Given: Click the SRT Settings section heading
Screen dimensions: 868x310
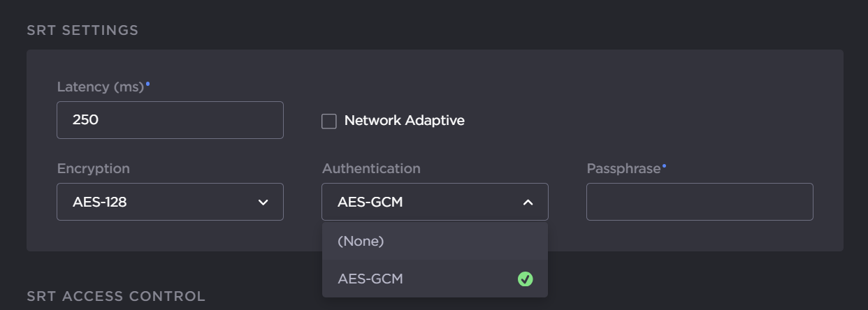Looking at the screenshot, I should pyautogui.click(x=82, y=31).
